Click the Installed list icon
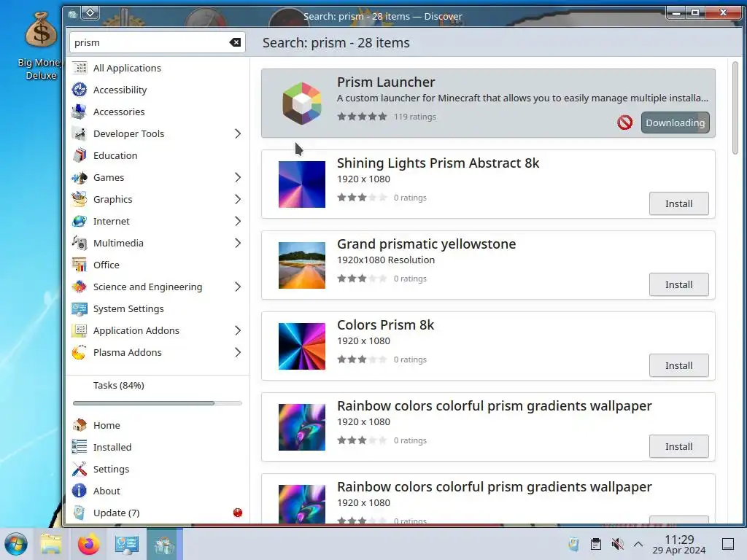Viewport: 747px width, 560px height. coord(80,447)
